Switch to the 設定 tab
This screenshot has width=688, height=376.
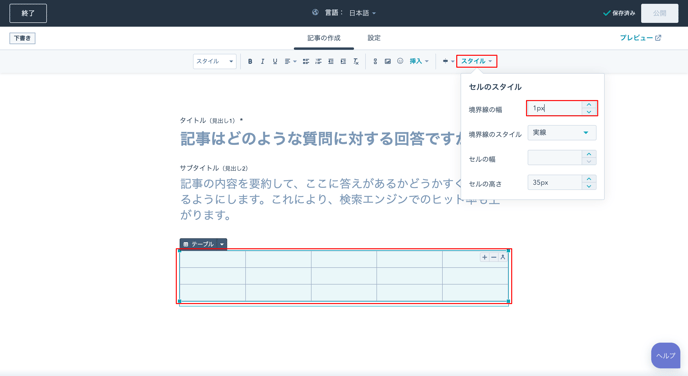[x=374, y=38]
